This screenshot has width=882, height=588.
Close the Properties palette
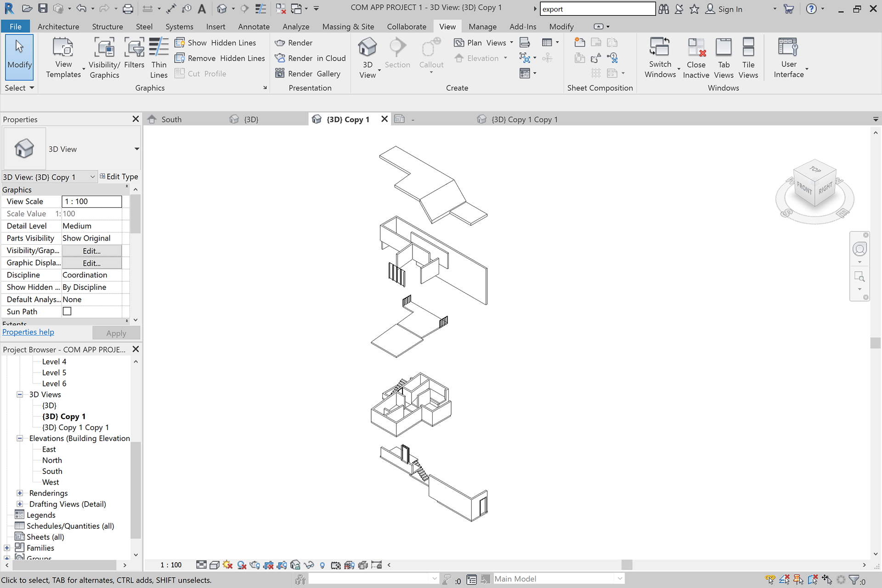(136, 119)
